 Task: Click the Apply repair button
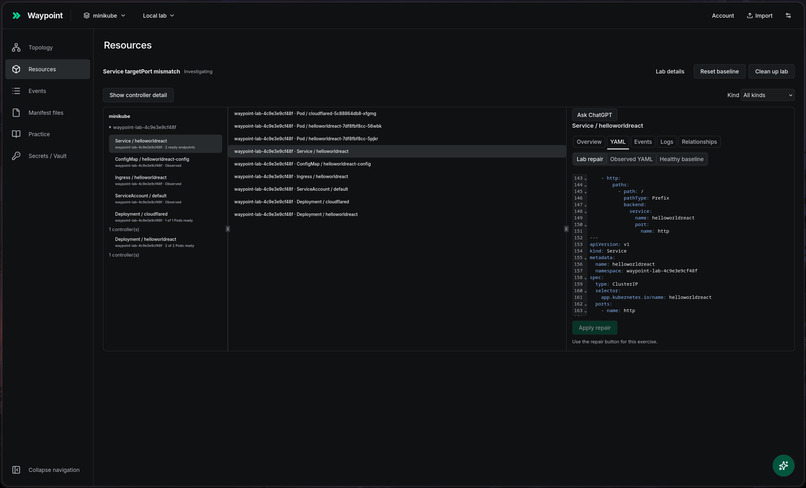click(595, 328)
